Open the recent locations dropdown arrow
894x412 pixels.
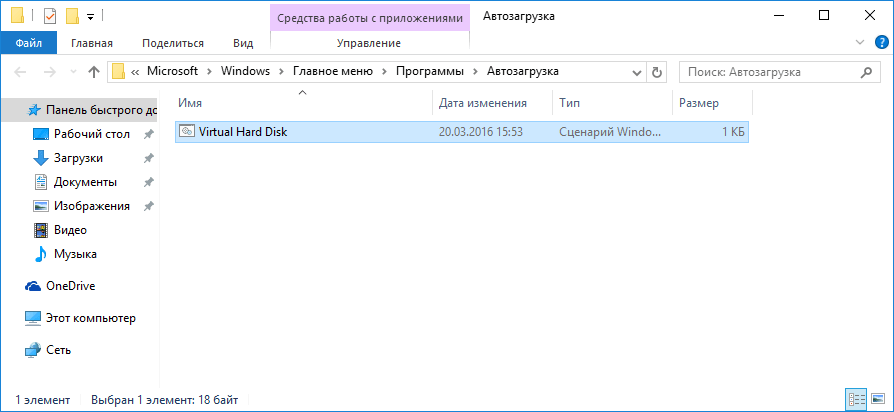[x=74, y=72]
